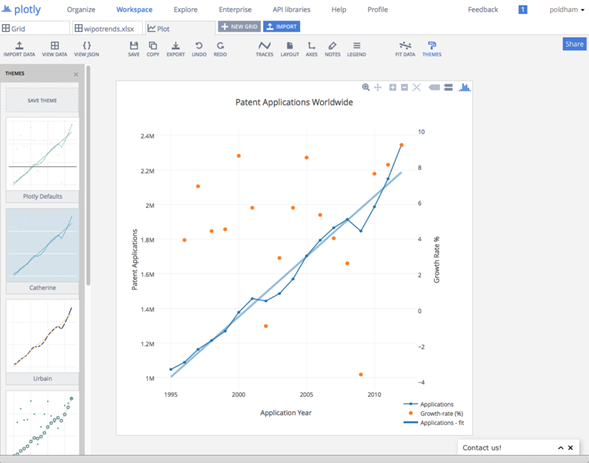Toggle Applications - fit trace in legend
The image size is (589, 463).
(434, 423)
